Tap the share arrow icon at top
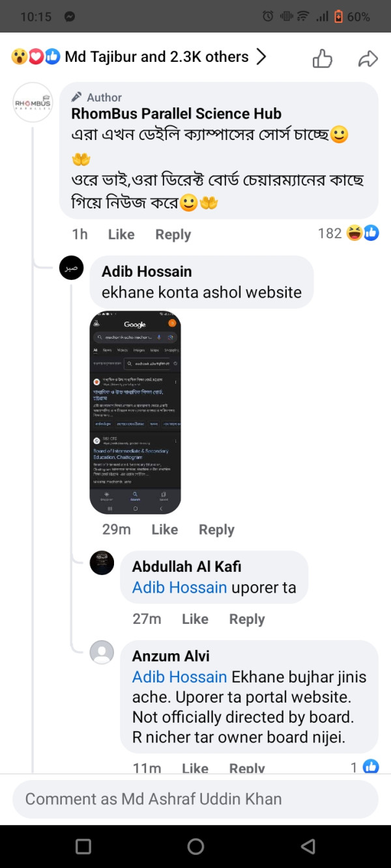 click(368, 59)
